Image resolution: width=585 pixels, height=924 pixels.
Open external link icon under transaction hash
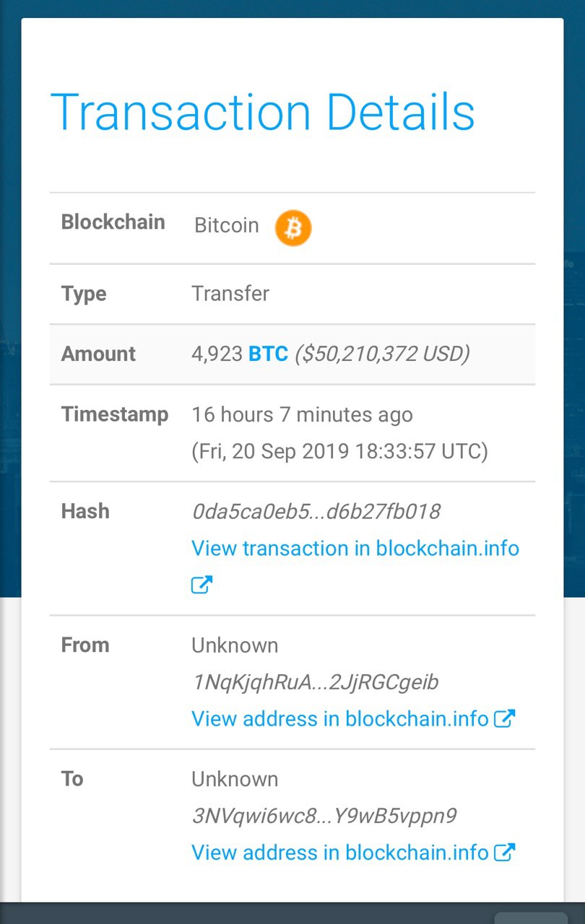tap(201, 585)
